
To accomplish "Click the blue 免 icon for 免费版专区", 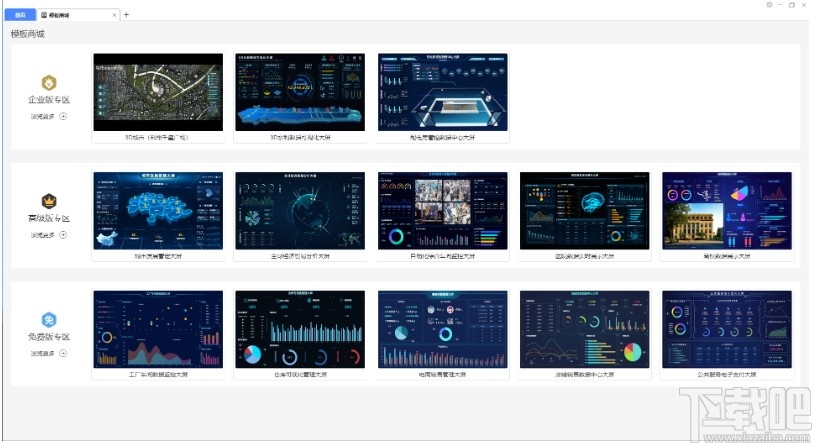I will pos(49,319).
